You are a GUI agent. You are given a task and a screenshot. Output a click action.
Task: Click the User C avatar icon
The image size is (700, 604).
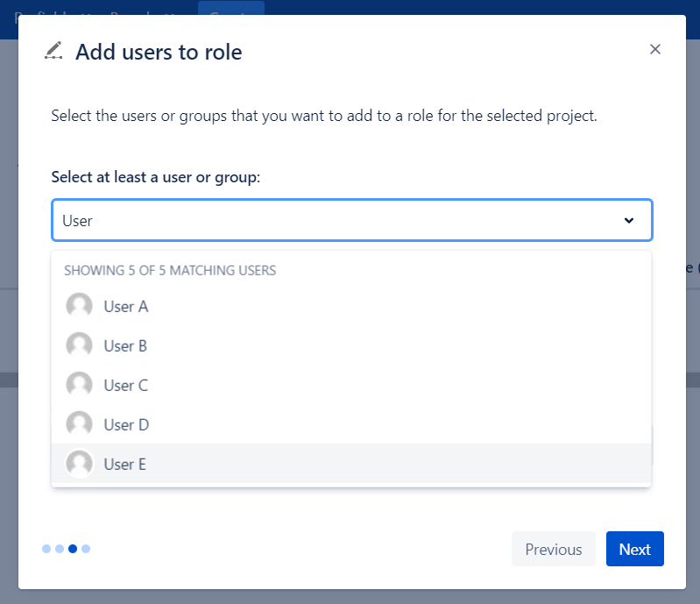pos(80,385)
